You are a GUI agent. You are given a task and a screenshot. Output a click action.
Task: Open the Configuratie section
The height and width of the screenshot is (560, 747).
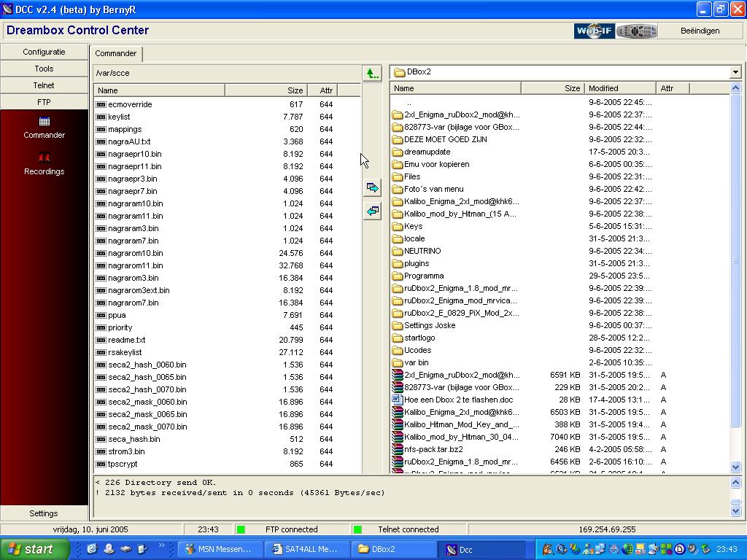[44, 52]
